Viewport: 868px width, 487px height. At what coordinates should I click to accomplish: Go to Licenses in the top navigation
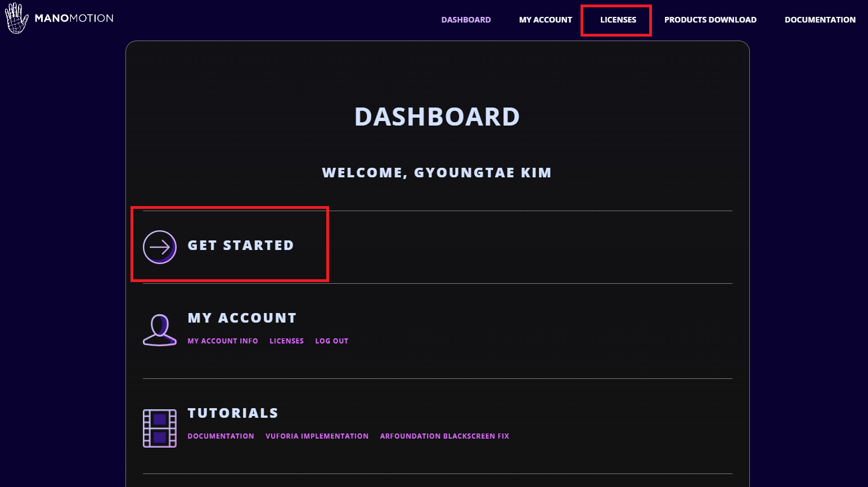[618, 20]
